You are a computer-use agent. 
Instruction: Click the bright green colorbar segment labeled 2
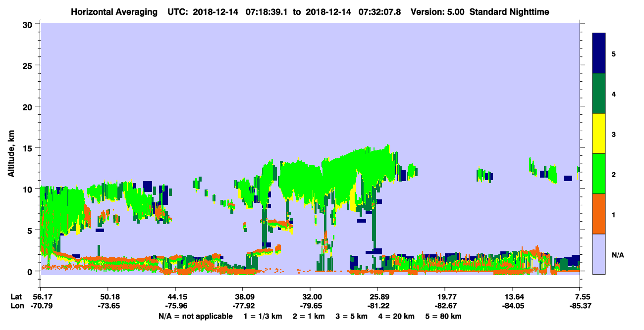click(599, 174)
